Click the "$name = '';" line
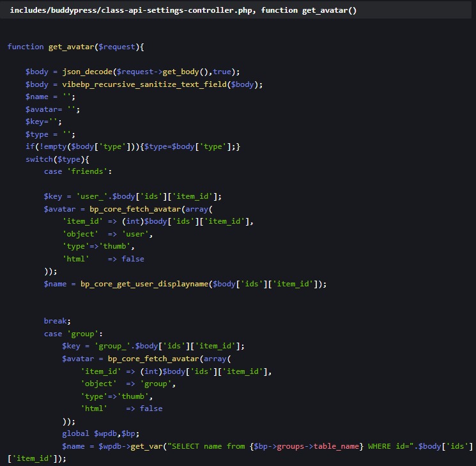 tap(50, 97)
